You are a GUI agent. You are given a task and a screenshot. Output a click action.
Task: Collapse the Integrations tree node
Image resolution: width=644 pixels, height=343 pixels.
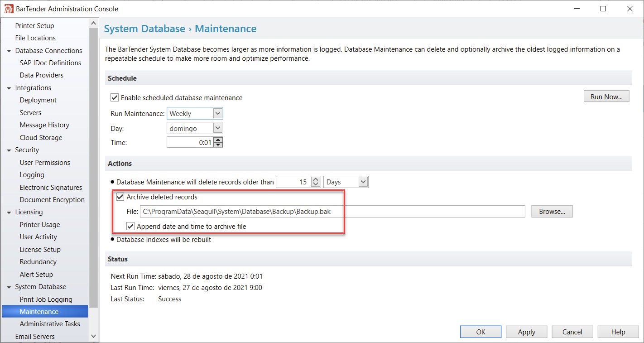pos(9,88)
